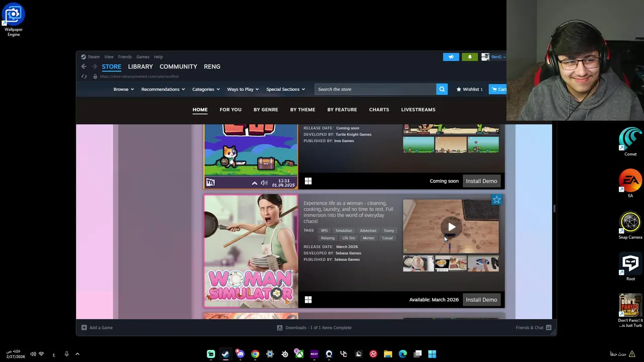This screenshot has height=362, width=644.
Task: Open the Comet desktop shortcut
Action: point(630,142)
